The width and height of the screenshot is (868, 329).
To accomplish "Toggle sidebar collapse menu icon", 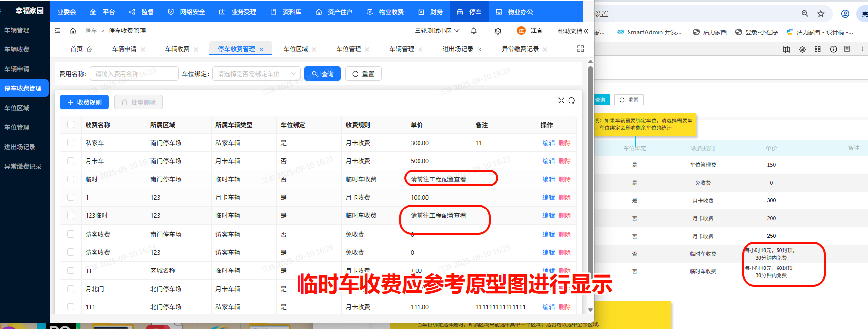I will pos(58,30).
